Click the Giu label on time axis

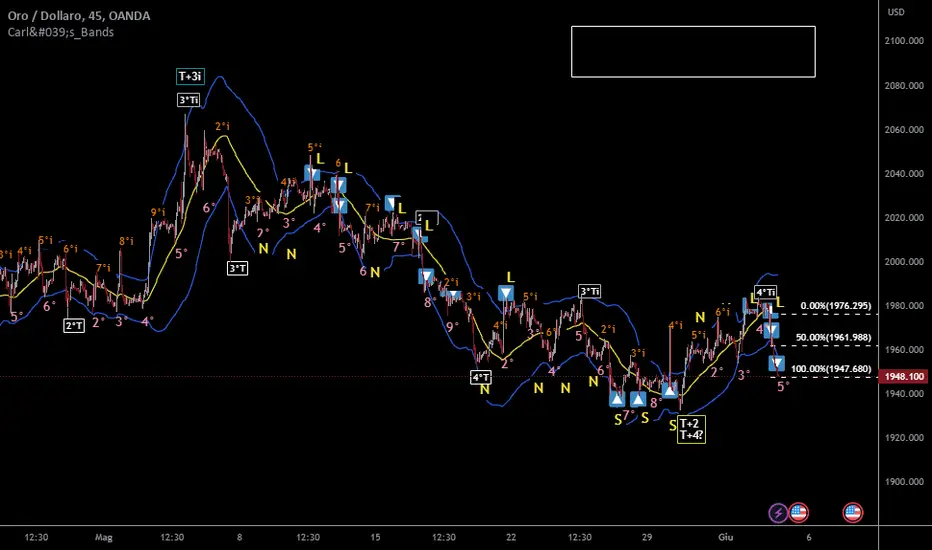point(726,537)
